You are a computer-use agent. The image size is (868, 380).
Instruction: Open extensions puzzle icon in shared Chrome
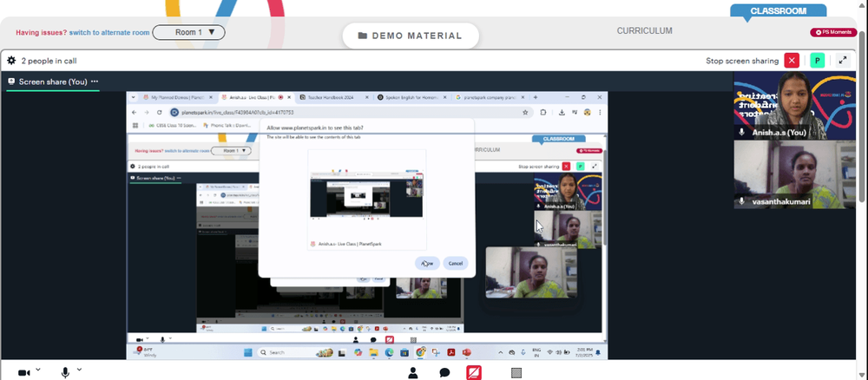click(x=543, y=112)
